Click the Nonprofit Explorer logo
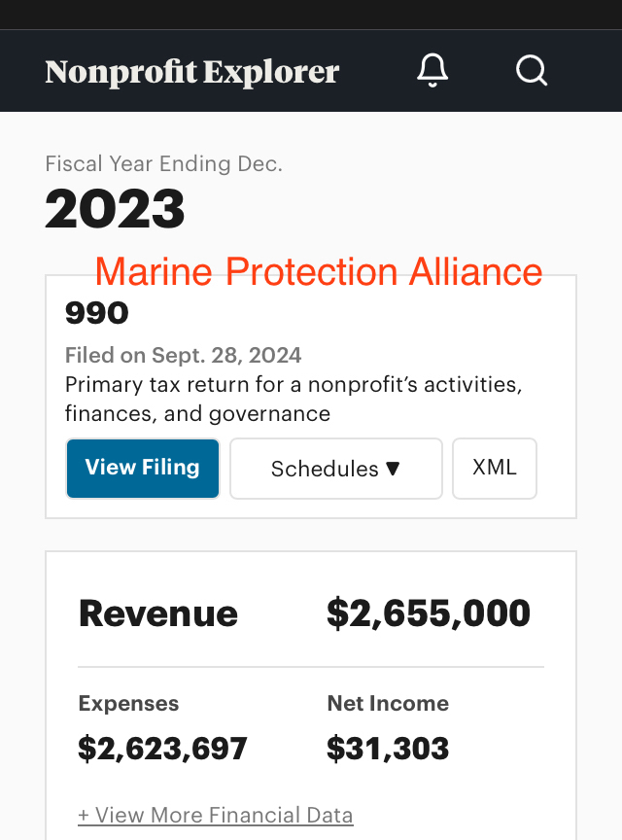 (x=192, y=72)
